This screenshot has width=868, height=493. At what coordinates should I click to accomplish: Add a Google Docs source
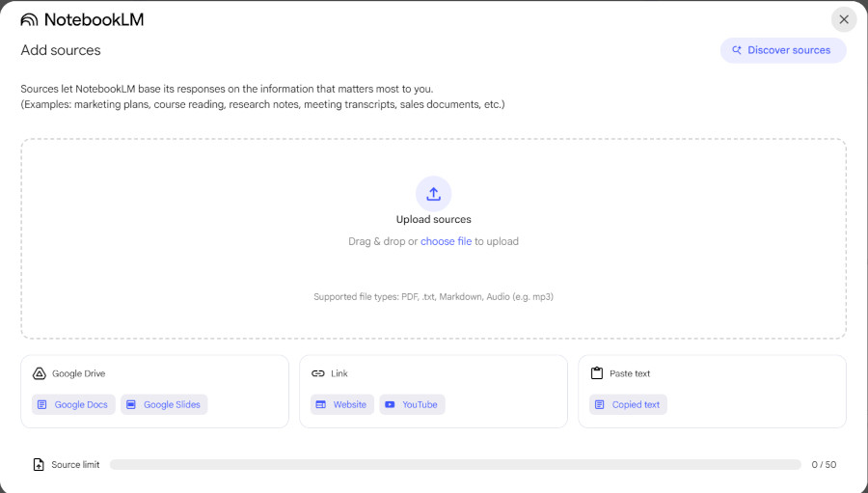point(73,404)
